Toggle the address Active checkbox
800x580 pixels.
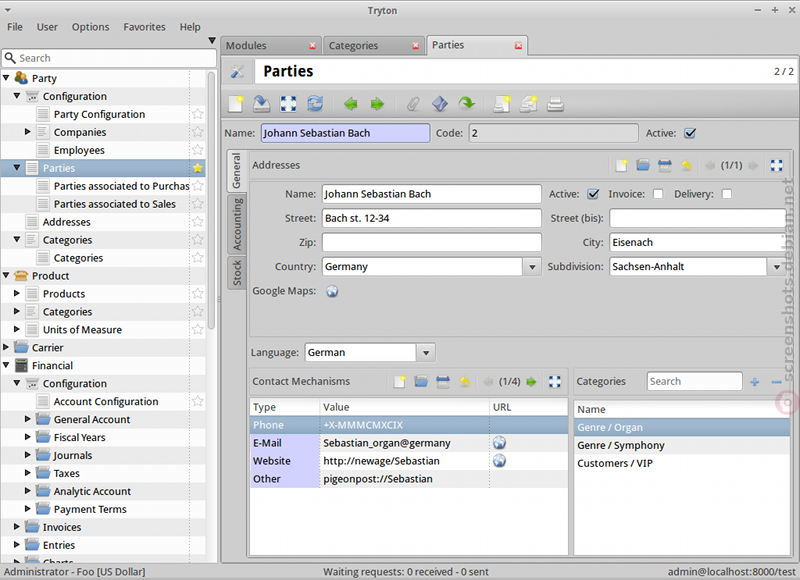tap(593, 194)
